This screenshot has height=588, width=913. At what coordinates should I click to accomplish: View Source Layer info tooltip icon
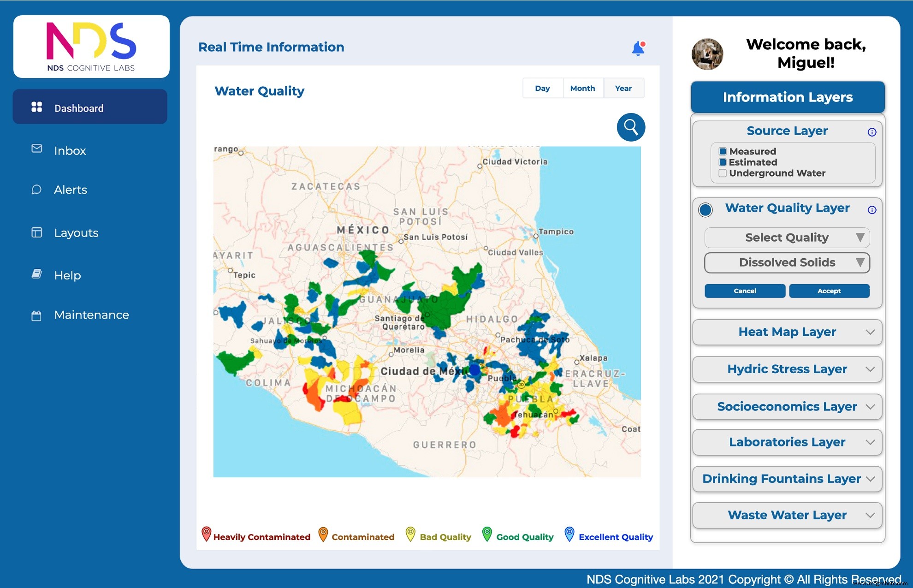872,132
